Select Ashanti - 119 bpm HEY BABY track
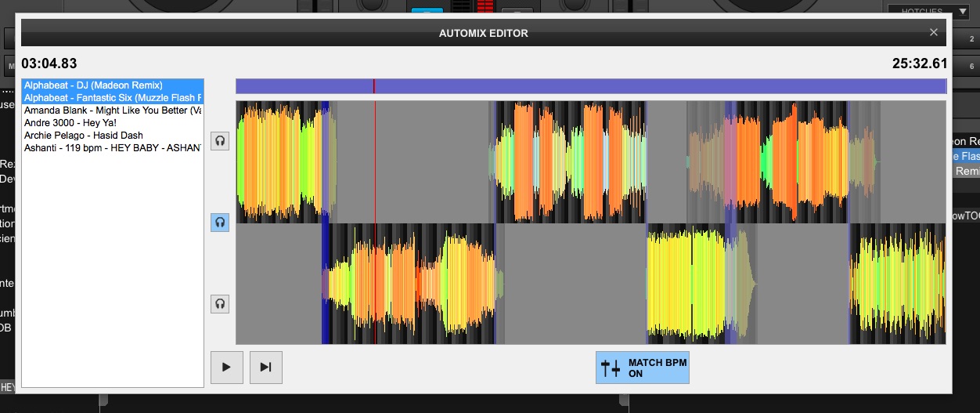Image resolution: width=980 pixels, height=413 pixels. [x=113, y=148]
